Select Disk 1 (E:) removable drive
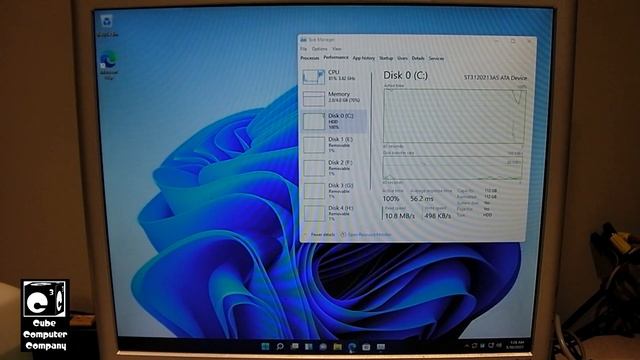640x360 pixels. (x=334, y=144)
